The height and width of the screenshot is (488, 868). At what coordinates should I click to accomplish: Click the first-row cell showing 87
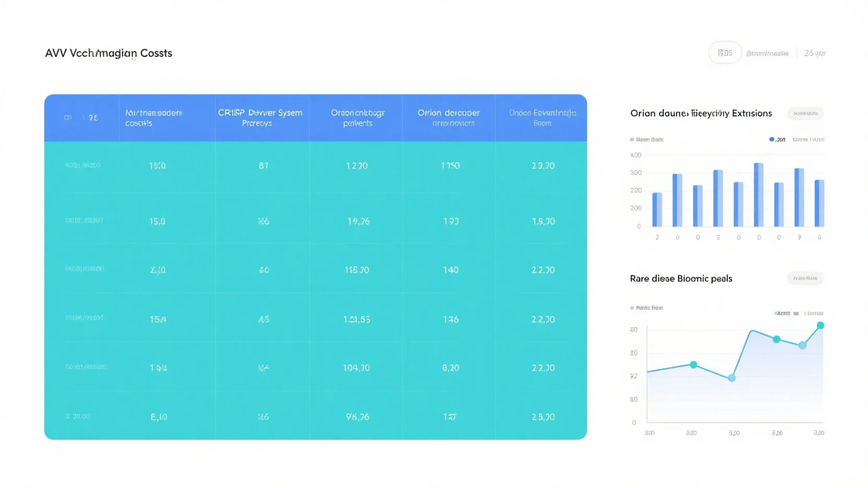(263, 166)
